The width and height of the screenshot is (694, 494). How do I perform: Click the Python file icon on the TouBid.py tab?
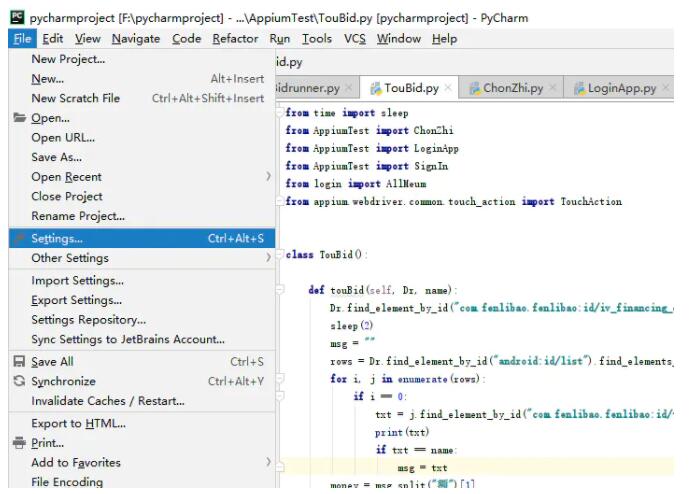(376, 89)
